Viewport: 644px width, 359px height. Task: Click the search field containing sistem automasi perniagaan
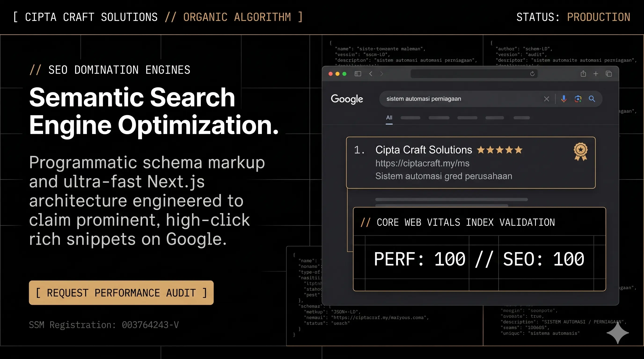(490, 99)
